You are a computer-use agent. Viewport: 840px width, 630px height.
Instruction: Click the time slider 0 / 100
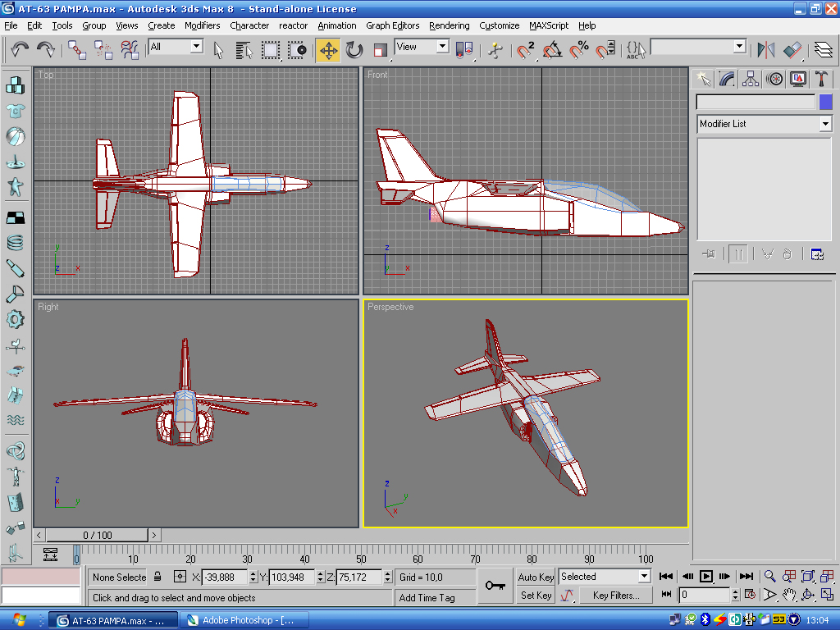point(97,535)
